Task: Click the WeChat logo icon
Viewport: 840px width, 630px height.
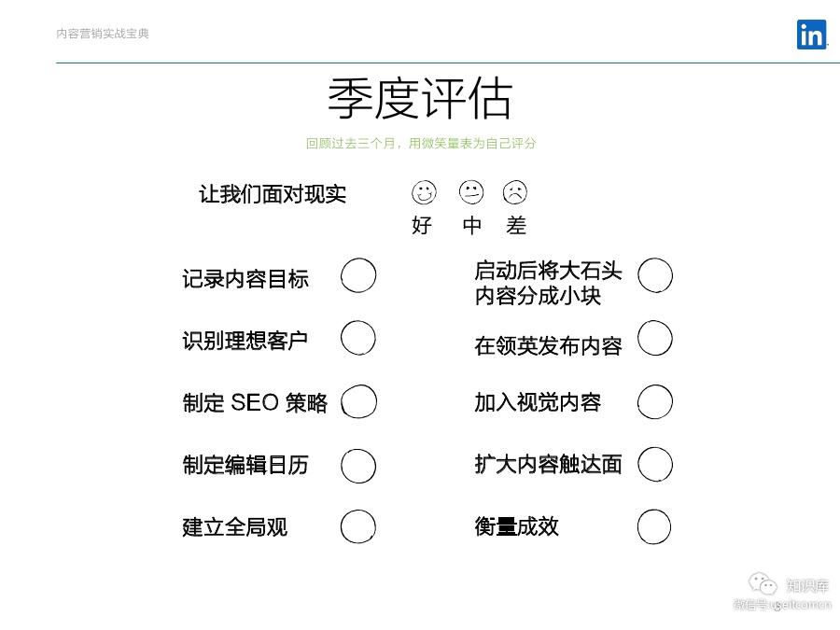Action: [x=763, y=584]
